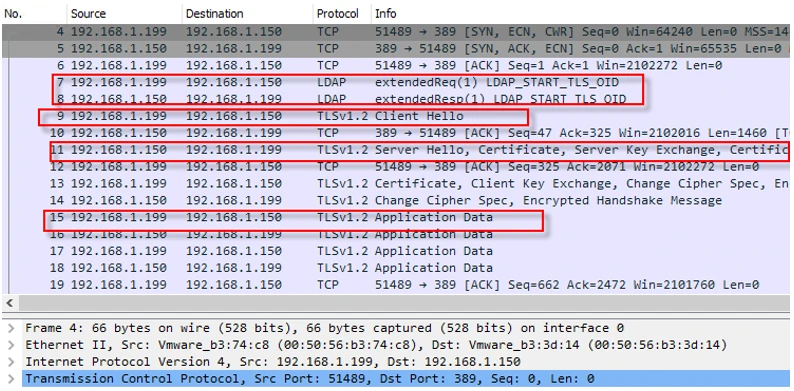Expand the Frame 4 details row
Screen dimensions: 794x391
[x=11, y=328]
